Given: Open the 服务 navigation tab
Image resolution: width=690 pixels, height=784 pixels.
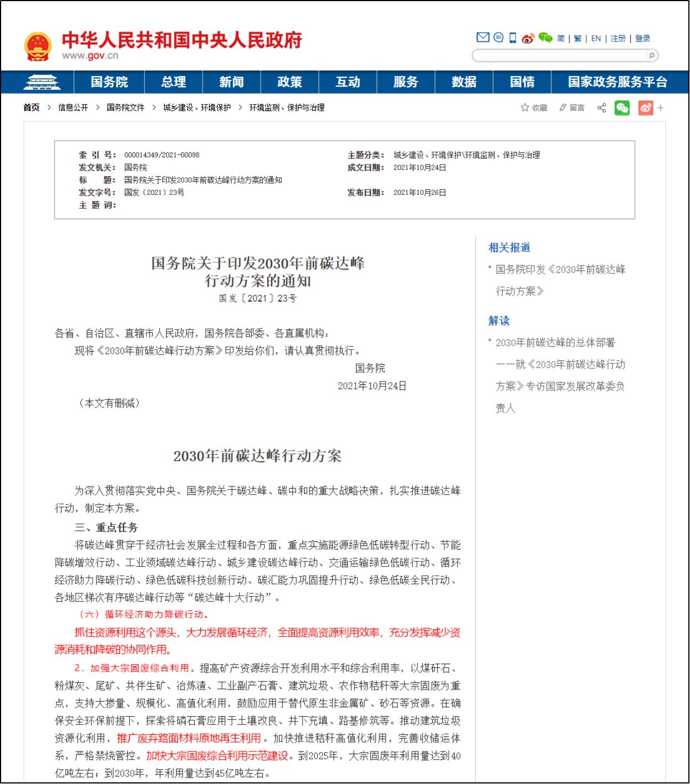Looking at the screenshot, I should 406,82.
